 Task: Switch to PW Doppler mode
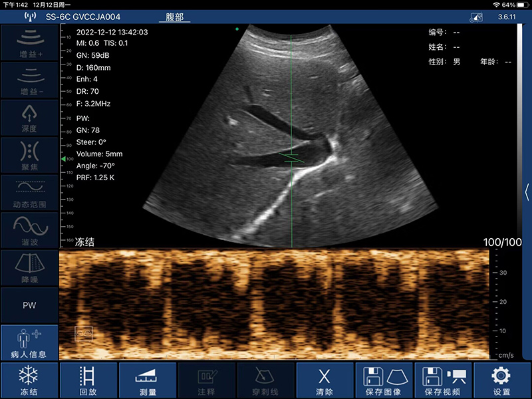29,305
